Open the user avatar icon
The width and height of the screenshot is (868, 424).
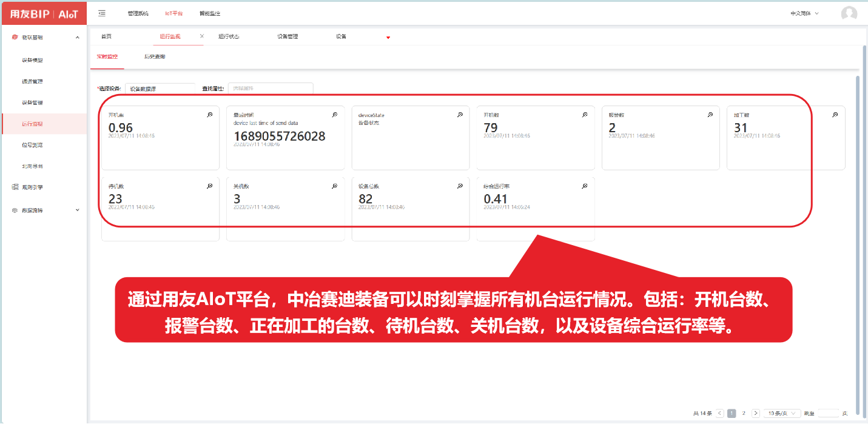[x=849, y=13]
